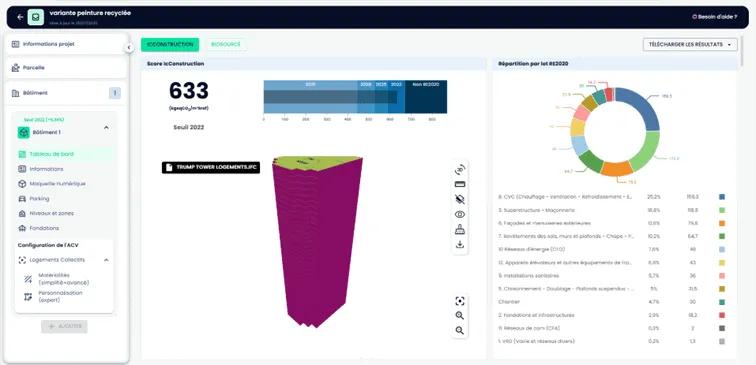Open Parcelle section
The width and height of the screenshot is (756, 365).
point(66,68)
